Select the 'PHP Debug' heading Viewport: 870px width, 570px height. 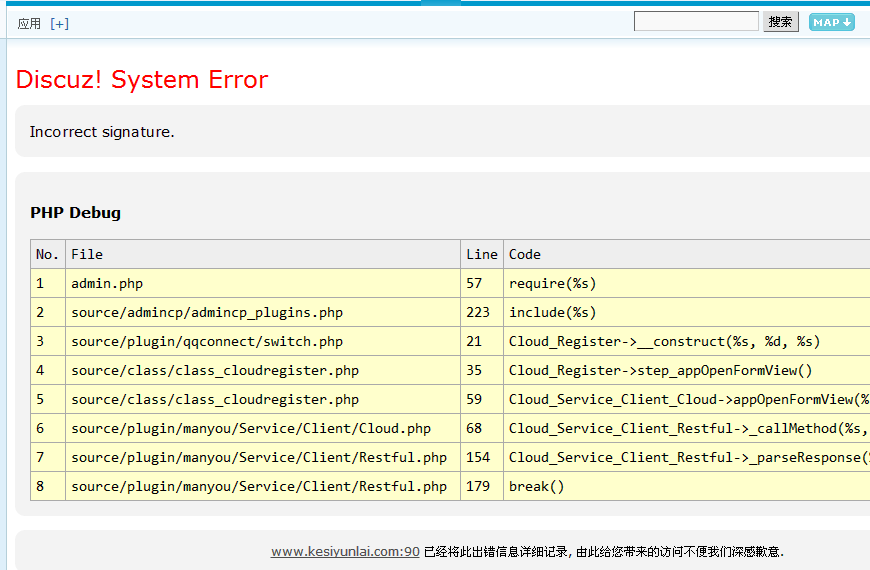[75, 213]
